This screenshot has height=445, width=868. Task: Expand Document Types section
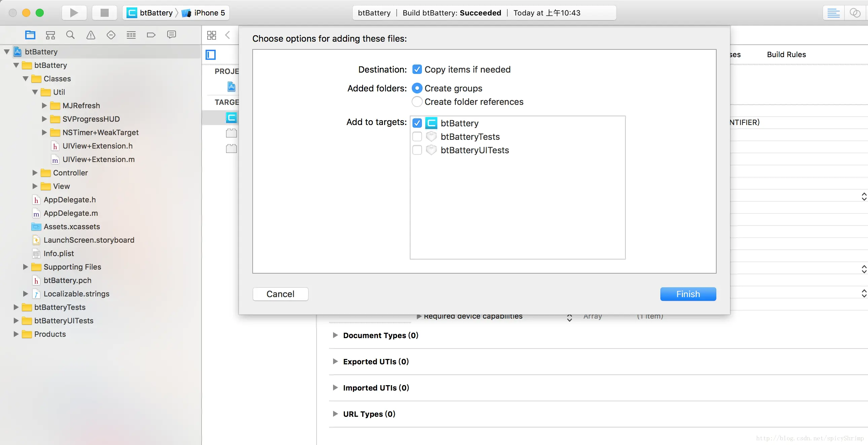[335, 335]
